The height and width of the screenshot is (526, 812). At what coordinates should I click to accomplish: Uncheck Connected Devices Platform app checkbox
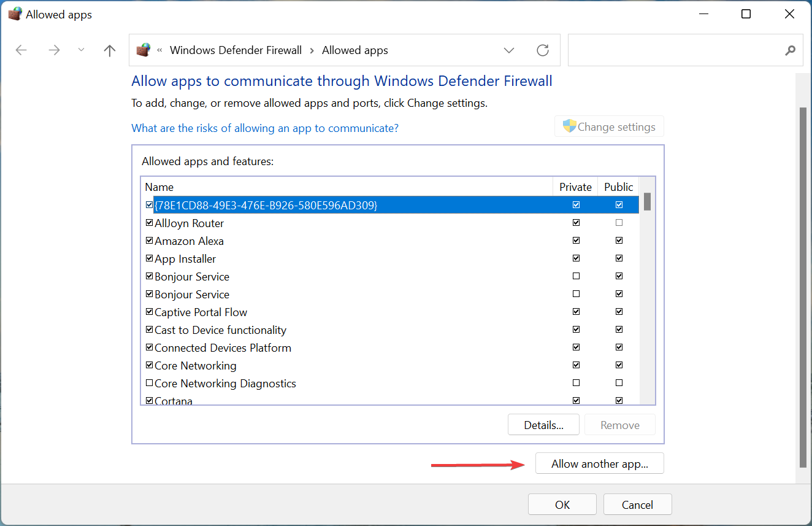150,347
